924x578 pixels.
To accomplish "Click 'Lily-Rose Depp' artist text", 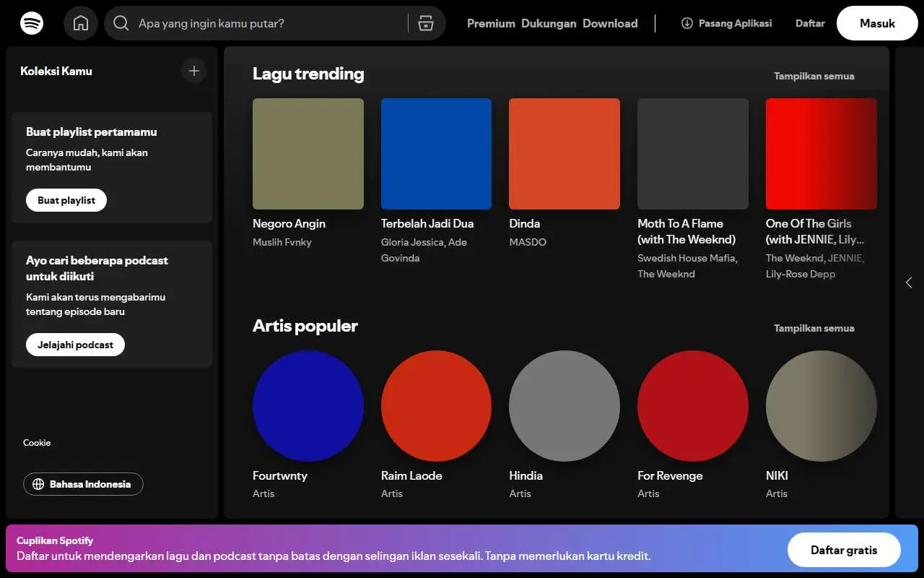I will point(801,274).
